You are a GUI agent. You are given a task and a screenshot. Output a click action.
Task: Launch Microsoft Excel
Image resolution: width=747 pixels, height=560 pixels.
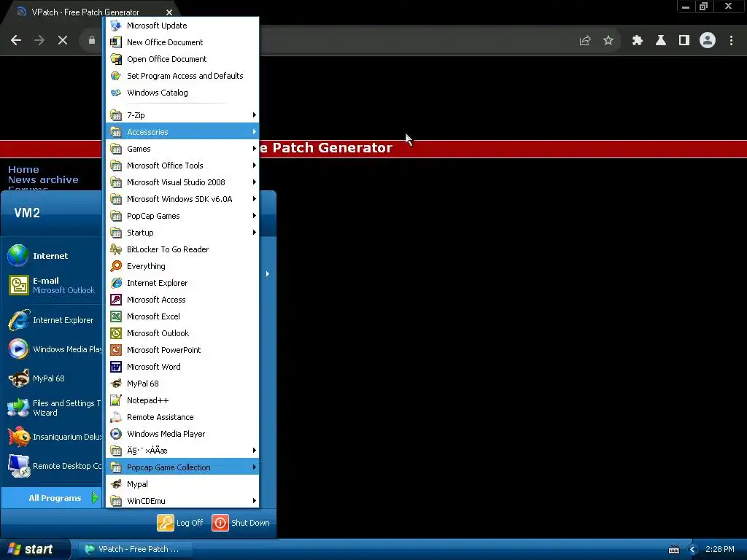[x=182, y=316]
